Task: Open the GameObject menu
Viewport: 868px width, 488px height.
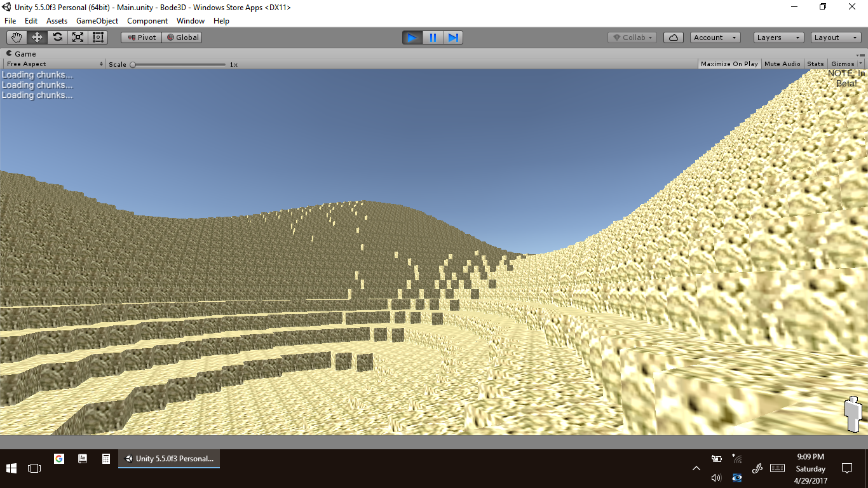Action: (x=97, y=21)
